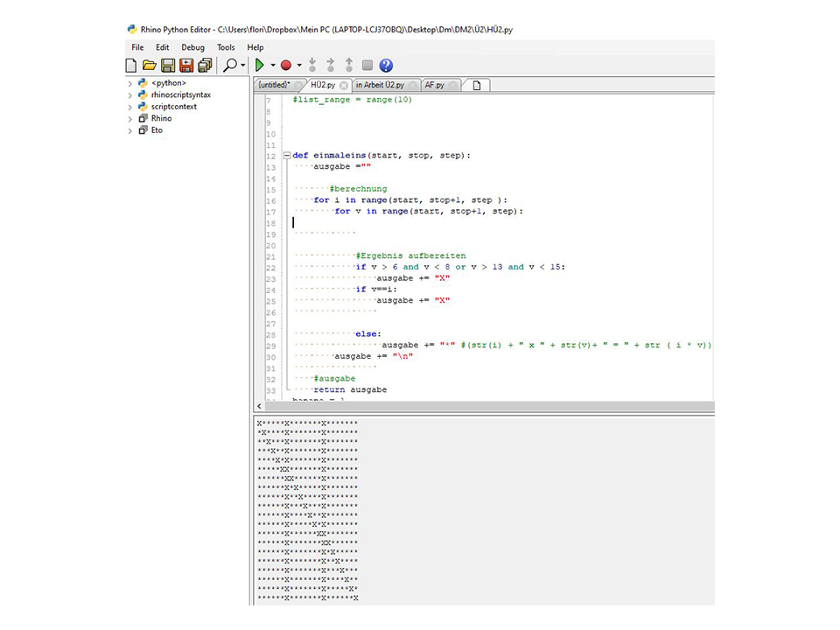The width and height of the screenshot is (840, 630).
Task: Click the first output row in the console
Action: (x=307, y=423)
